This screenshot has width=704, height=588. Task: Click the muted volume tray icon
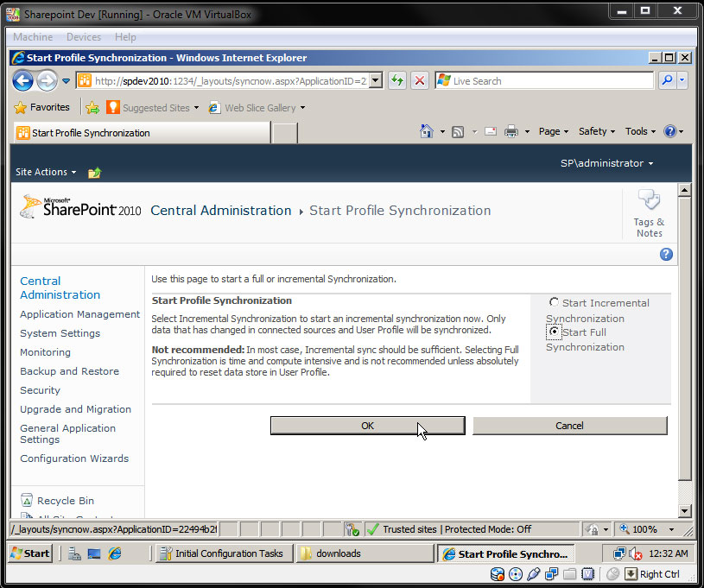pyautogui.click(x=635, y=553)
